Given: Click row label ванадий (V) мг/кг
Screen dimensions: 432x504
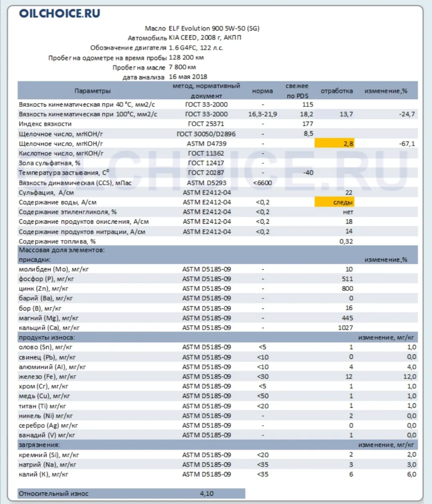Looking at the screenshot, I should 47,435.
